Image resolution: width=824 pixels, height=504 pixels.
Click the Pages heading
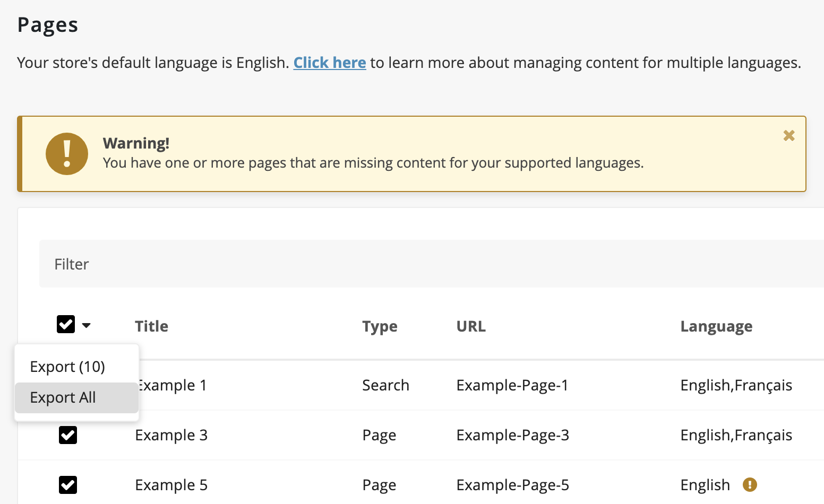click(x=48, y=25)
